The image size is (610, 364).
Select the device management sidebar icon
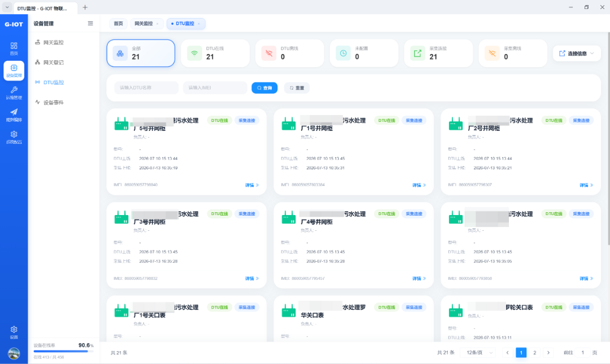[14, 71]
